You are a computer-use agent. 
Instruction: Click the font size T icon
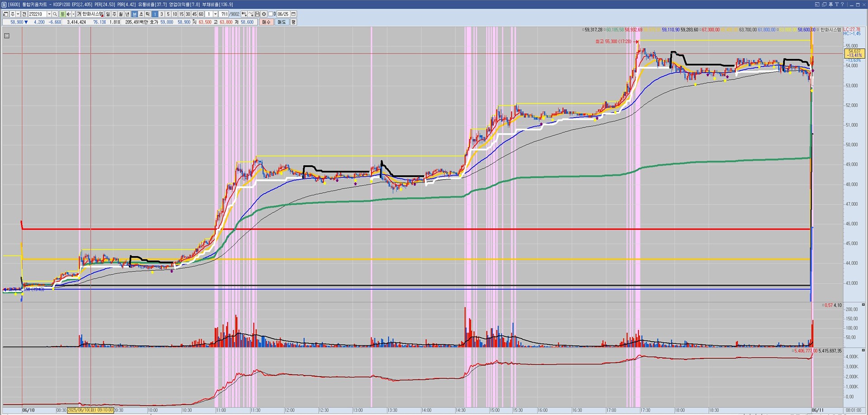pyautogui.click(x=836, y=5)
